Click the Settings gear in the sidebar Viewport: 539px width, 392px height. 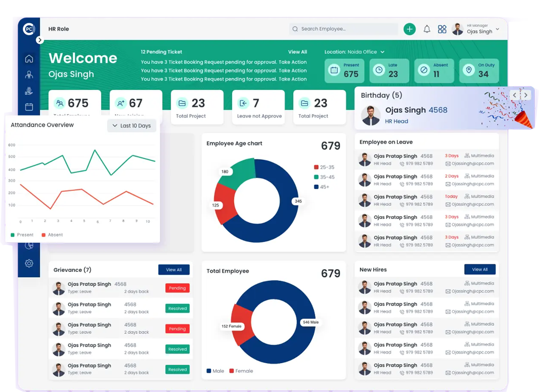point(29,263)
